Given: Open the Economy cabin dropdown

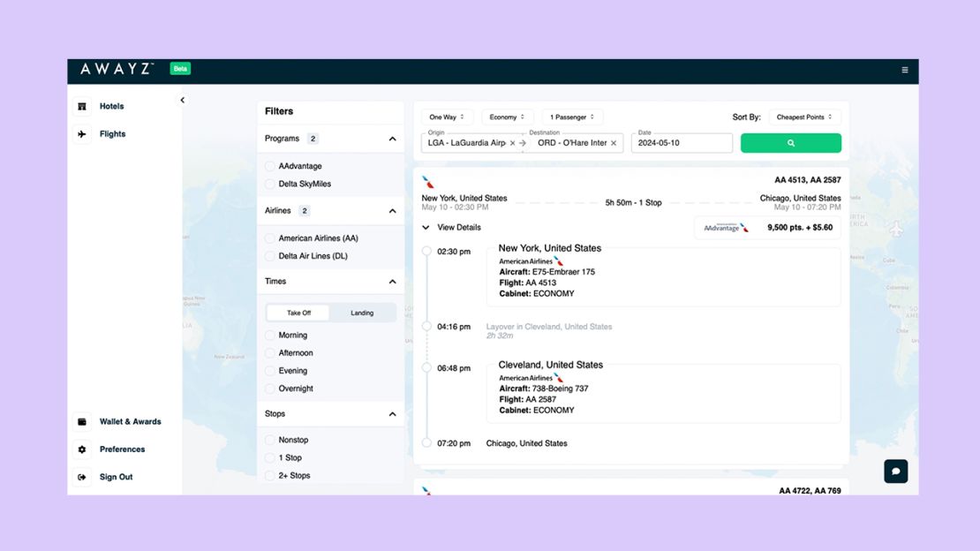Looking at the screenshot, I should pos(506,117).
